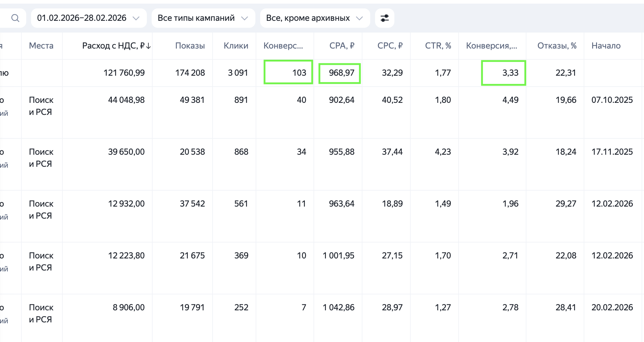Open the date range 01.02.2026–28.02.2026 dropdown

coord(88,18)
